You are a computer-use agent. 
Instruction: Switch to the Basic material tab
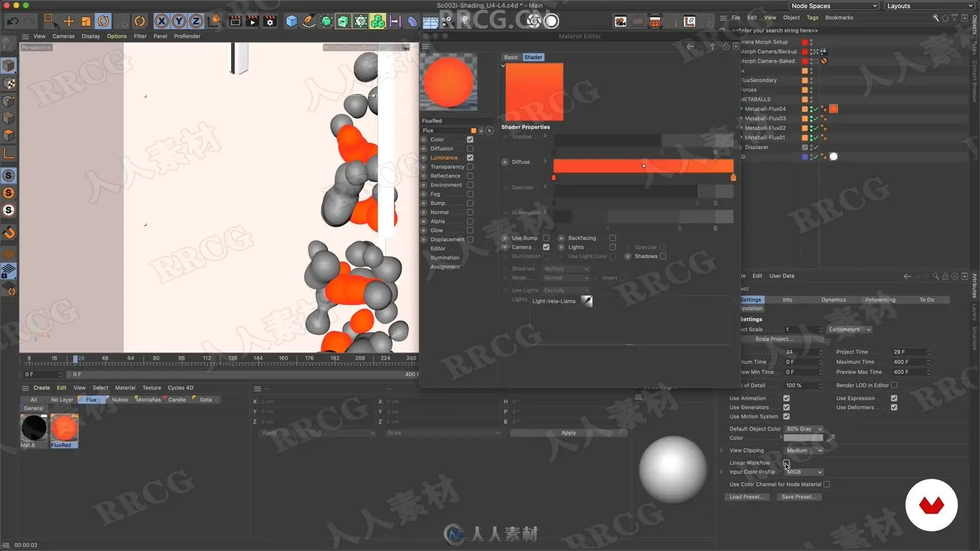pos(510,57)
